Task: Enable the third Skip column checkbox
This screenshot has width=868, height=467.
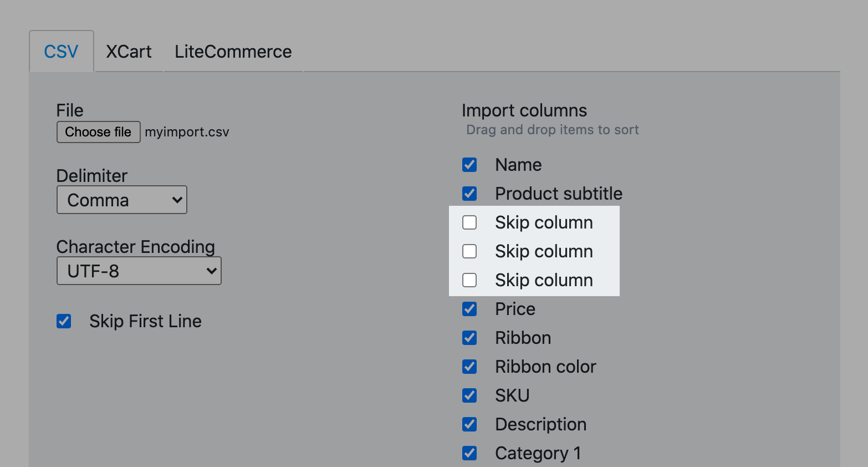Action: click(469, 280)
